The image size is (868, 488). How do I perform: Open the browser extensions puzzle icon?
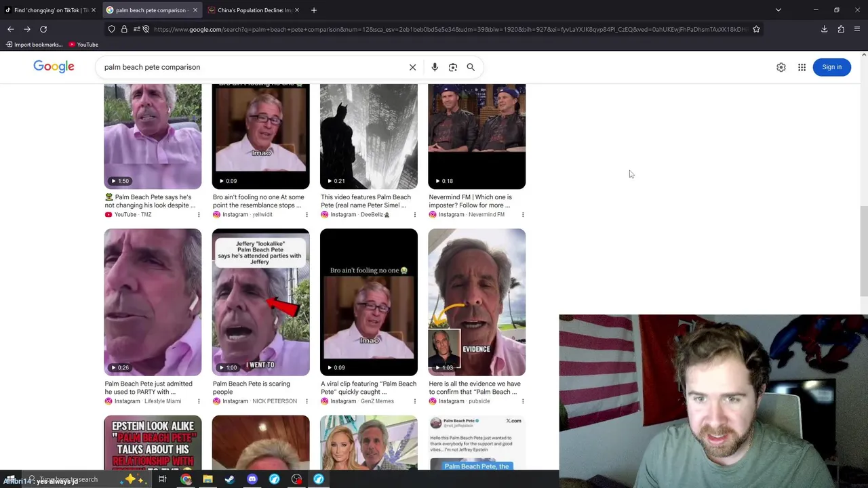[x=841, y=29]
